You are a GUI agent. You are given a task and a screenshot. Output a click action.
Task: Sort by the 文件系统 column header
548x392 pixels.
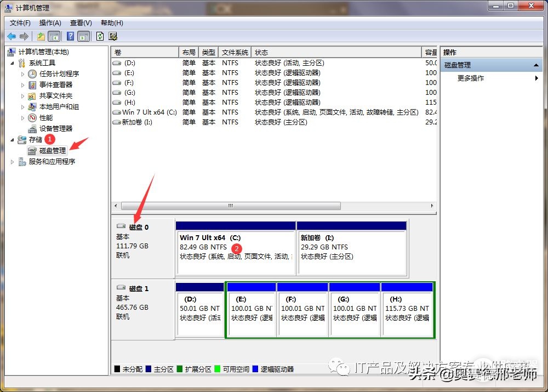tap(235, 53)
